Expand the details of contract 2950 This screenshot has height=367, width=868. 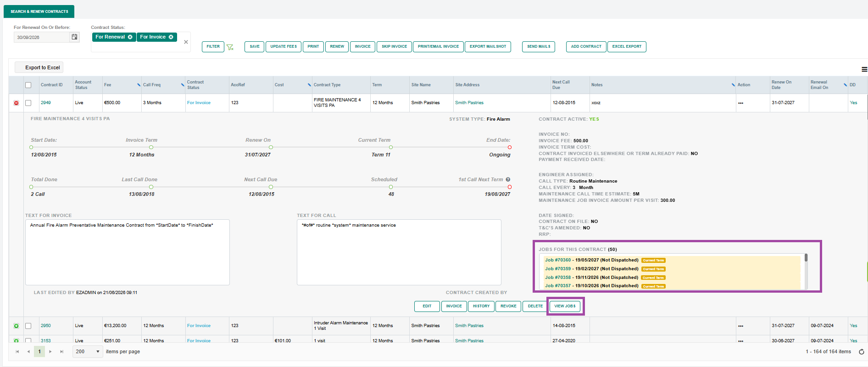point(16,326)
